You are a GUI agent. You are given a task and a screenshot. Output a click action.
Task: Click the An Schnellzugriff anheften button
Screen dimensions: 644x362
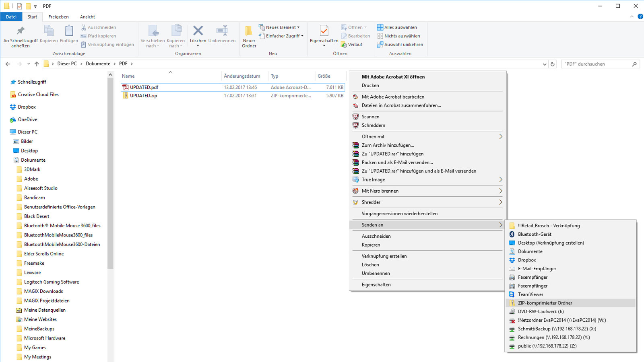point(20,35)
